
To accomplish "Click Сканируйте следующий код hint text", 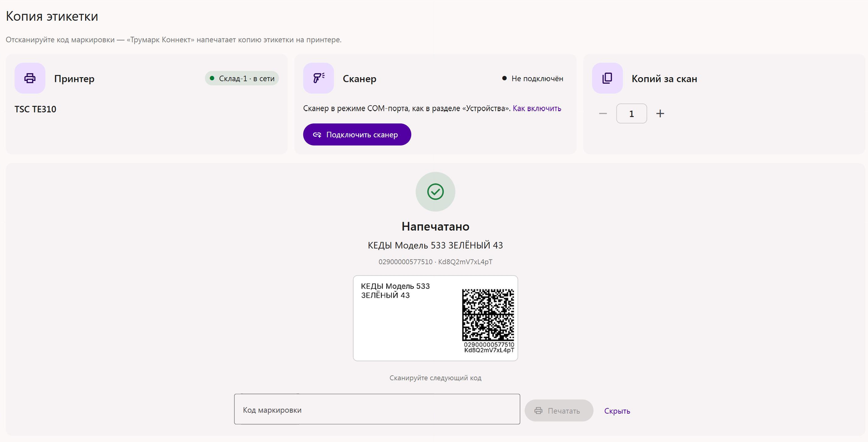I will click(435, 378).
